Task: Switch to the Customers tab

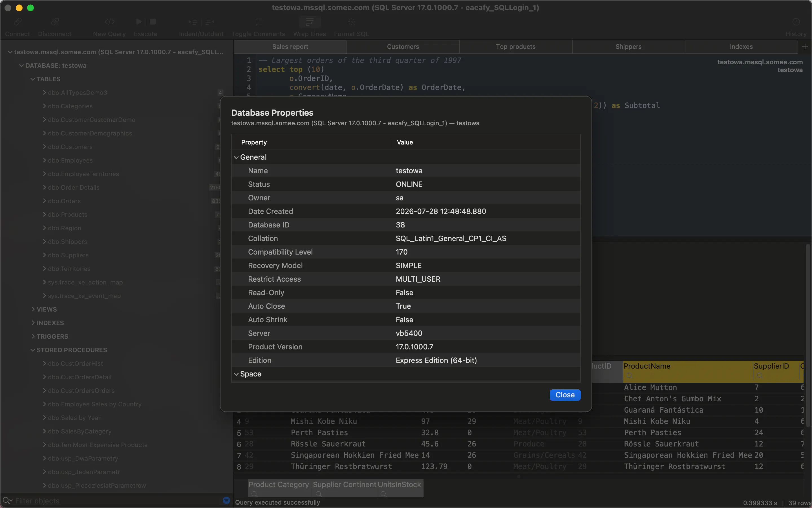Action: pyautogui.click(x=403, y=47)
